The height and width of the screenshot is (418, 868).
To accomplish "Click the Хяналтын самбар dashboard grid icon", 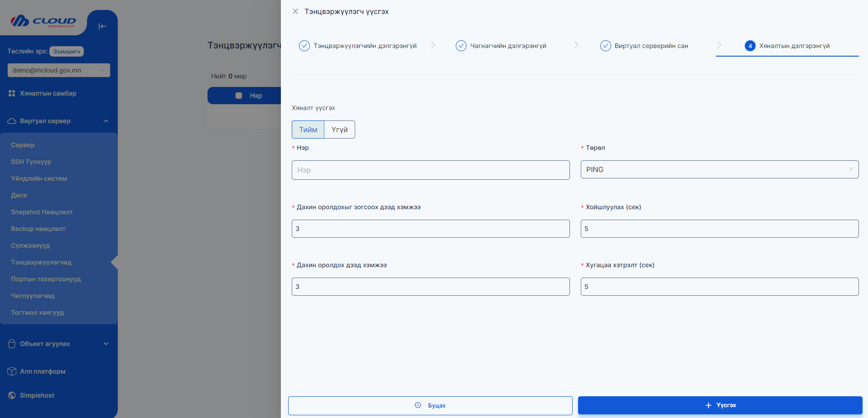I will point(12,93).
